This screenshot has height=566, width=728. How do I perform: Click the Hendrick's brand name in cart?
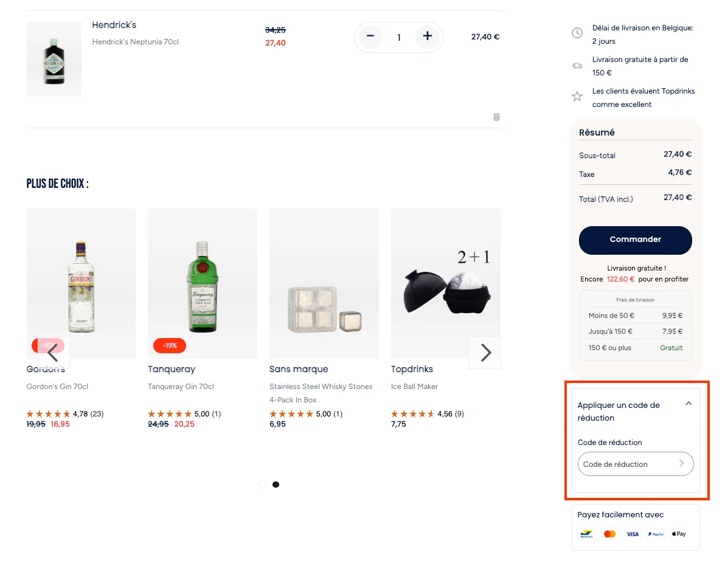114,25
